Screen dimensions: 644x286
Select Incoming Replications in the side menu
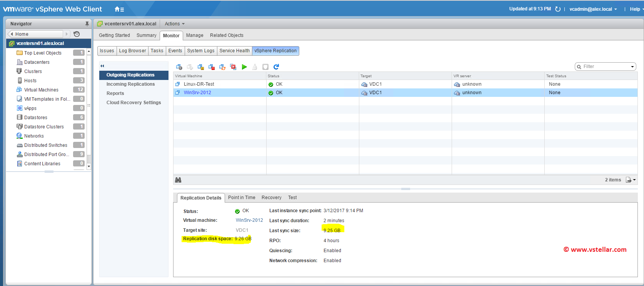(x=130, y=84)
